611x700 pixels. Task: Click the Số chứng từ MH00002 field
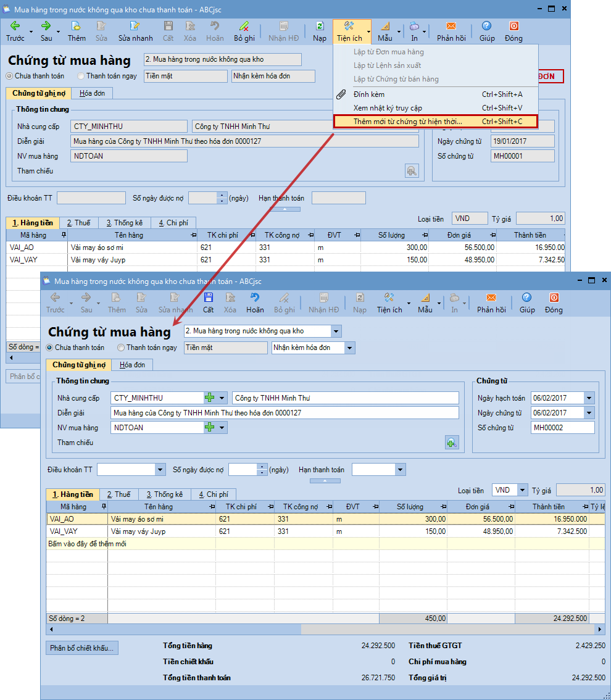coord(562,428)
